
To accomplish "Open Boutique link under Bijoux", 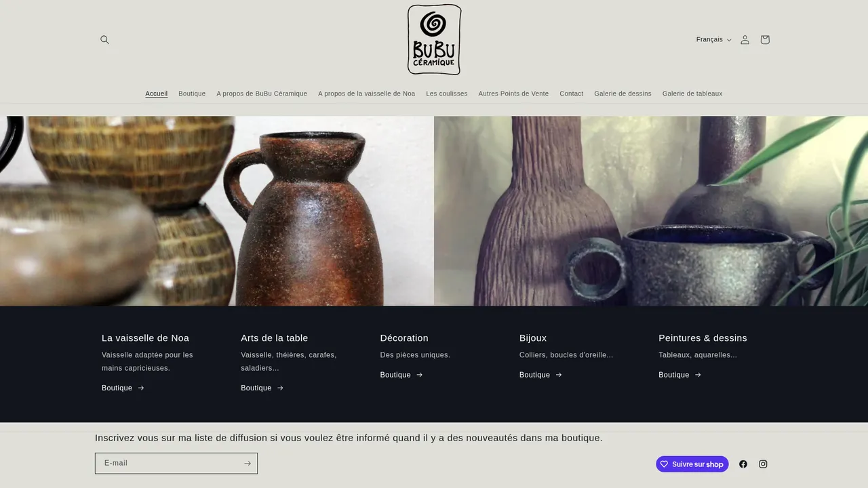I will tap(540, 375).
